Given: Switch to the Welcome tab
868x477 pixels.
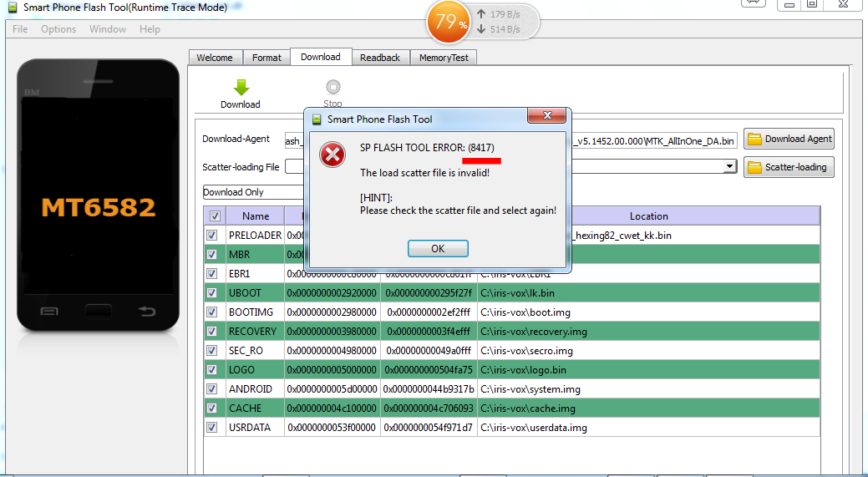Looking at the screenshot, I should [x=215, y=58].
